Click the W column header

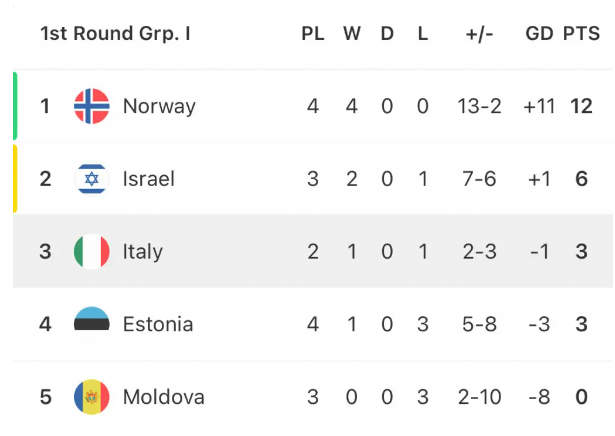pos(352,33)
